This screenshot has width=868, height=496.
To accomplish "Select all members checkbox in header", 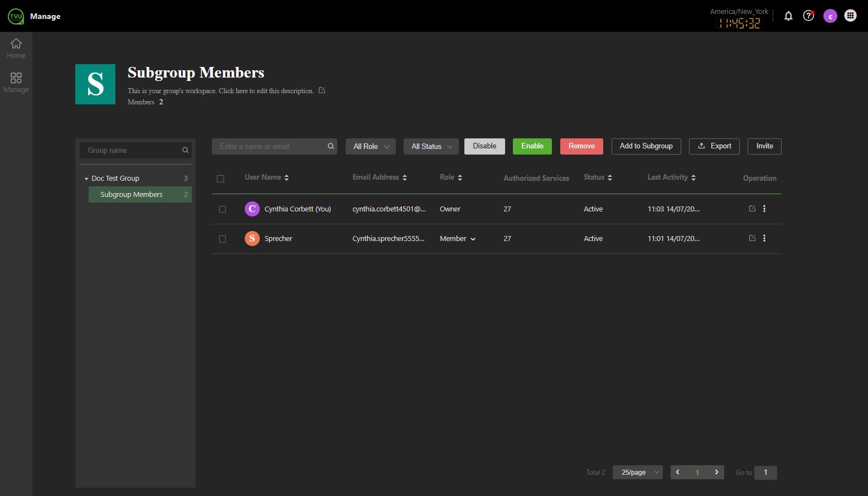I will pos(220,179).
